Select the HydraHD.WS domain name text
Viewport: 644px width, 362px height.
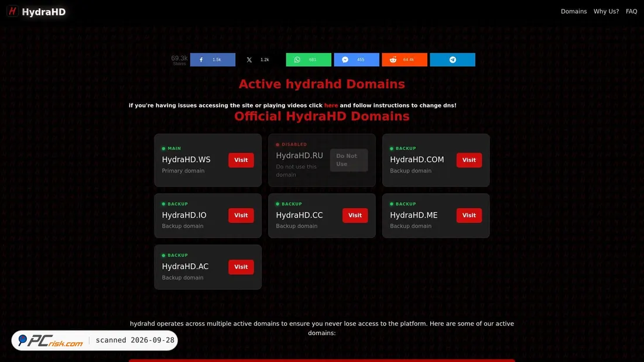point(186,160)
